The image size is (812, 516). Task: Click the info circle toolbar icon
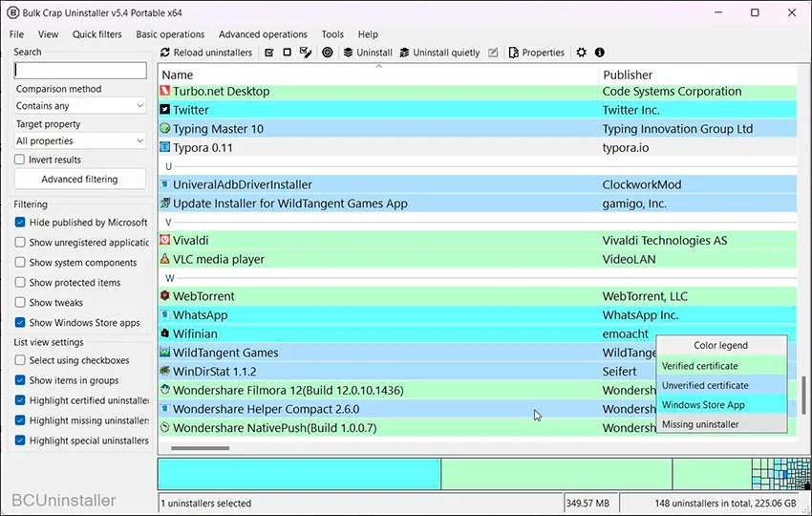click(x=600, y=53)
